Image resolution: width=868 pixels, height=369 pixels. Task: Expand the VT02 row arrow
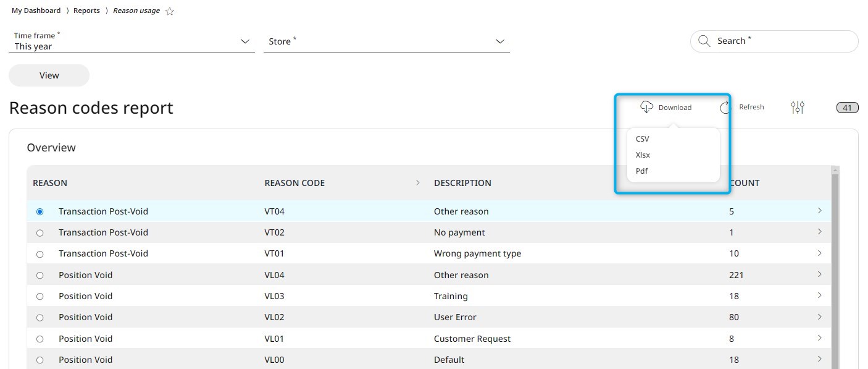[820, 232]
